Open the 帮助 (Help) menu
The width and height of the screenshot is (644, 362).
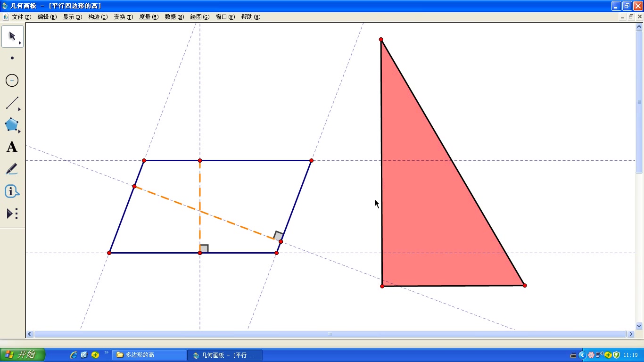251,17
